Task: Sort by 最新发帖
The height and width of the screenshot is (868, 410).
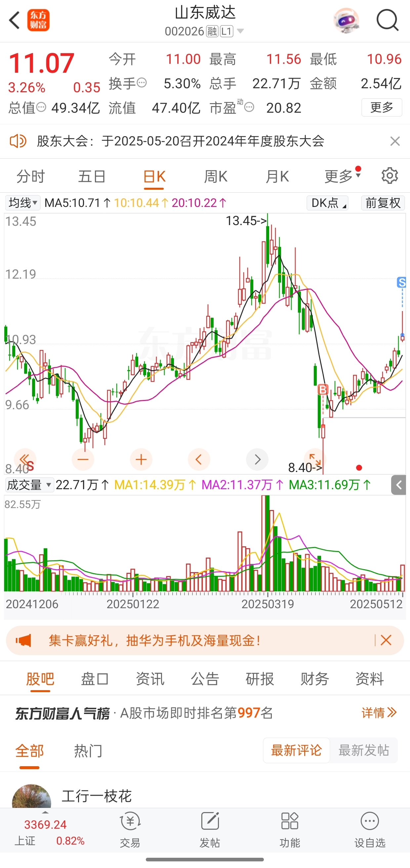Action: 364,750
